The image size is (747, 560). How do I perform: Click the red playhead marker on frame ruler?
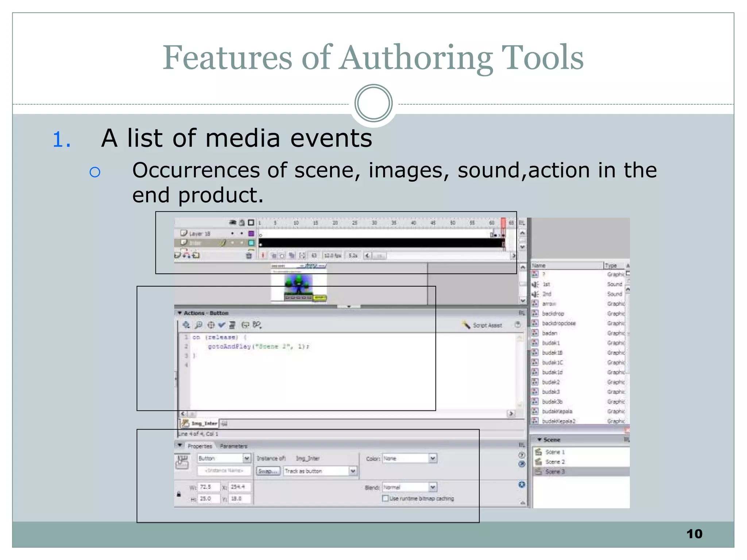(503, 222)
